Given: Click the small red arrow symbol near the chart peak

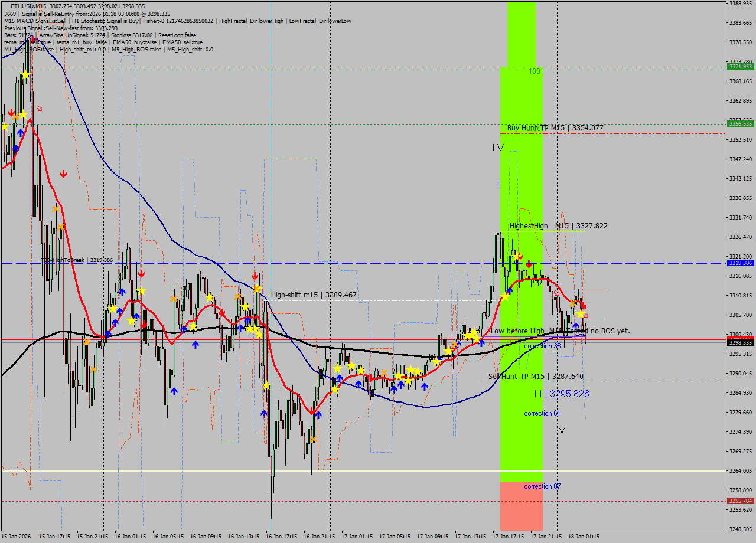Looking at the screenshot, I should [x=39, y=108].
